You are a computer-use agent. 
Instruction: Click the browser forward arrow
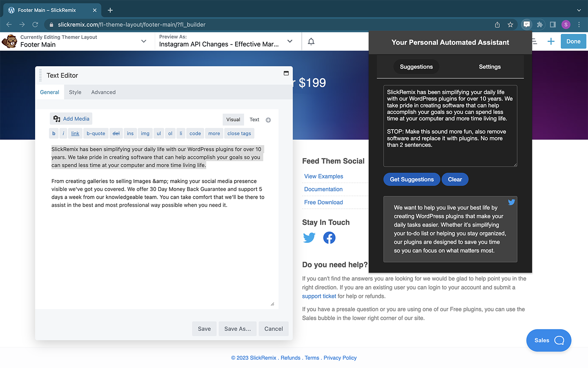point(22,25)
